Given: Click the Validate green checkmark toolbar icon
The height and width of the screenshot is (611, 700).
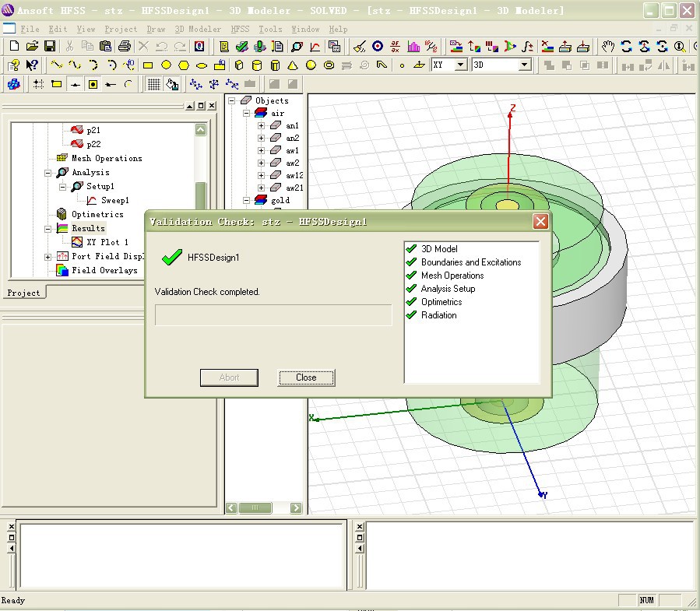Looking at the screenshot, I should [242, 46].
